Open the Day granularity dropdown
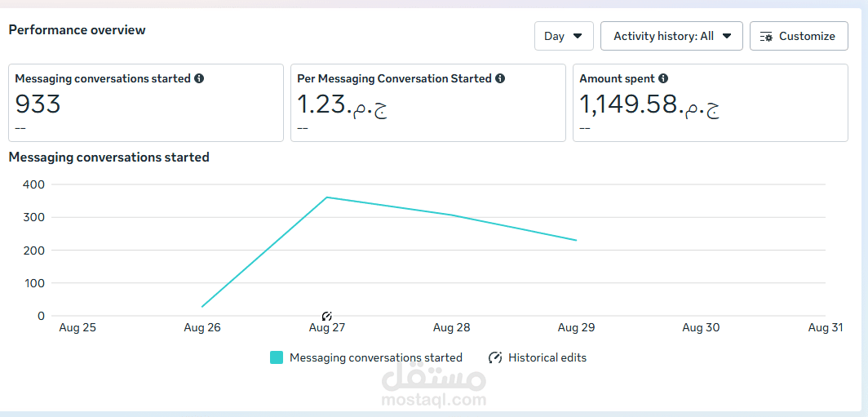 [564, 36]
